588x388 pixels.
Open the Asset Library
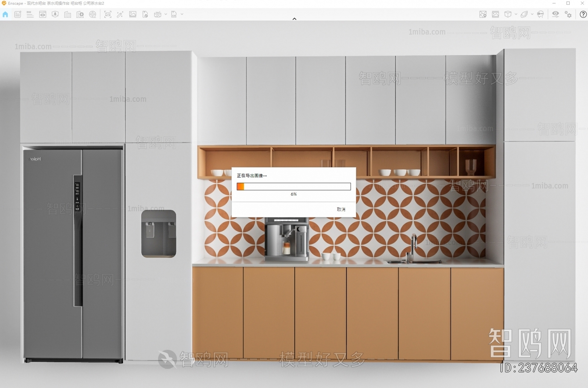(x=55, y=15)
